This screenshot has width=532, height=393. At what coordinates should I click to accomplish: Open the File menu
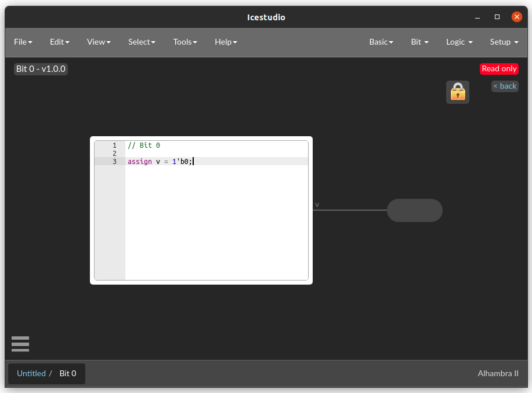[23, 42]
